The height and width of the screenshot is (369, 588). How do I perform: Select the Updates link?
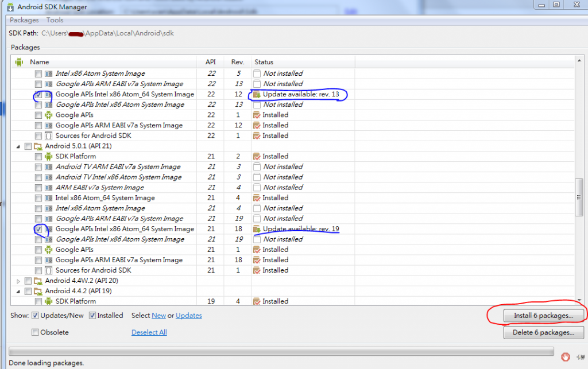(188, 316)
